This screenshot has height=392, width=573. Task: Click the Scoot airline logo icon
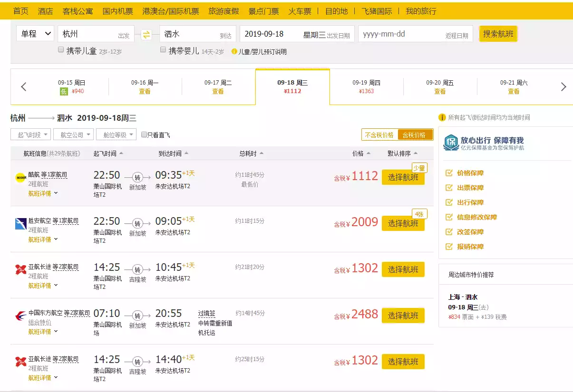[20, 178]
